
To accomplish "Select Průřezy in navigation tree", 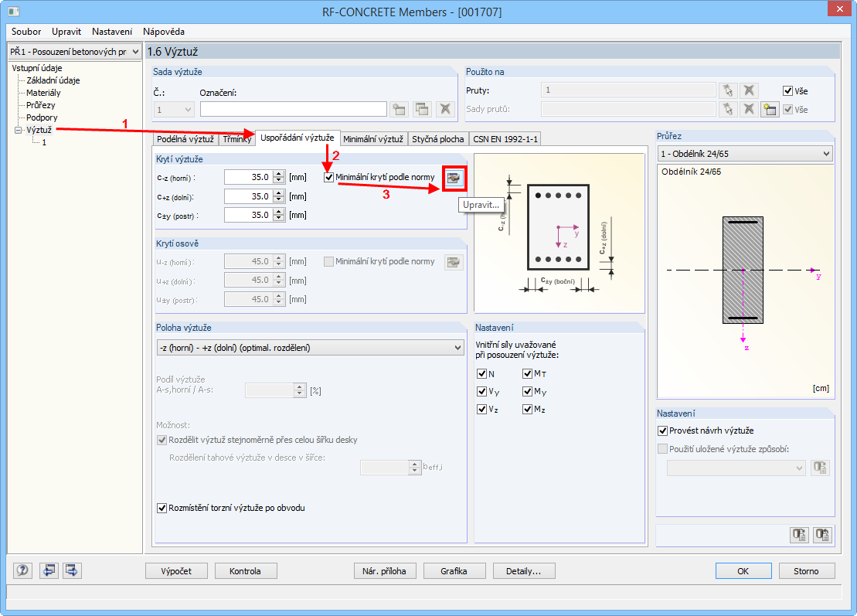I will coord(40,105).
